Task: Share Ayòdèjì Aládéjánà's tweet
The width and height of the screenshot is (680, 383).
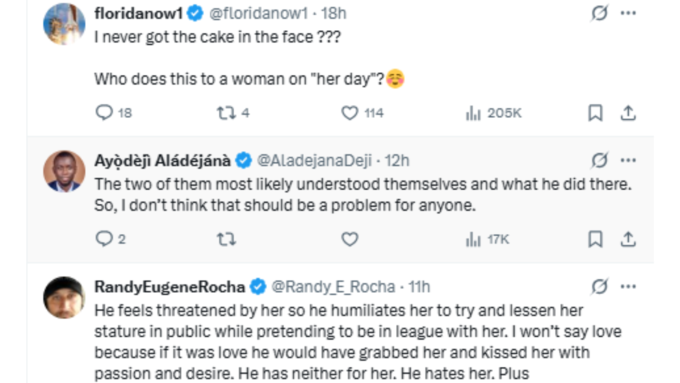Action: click(628, 239)
